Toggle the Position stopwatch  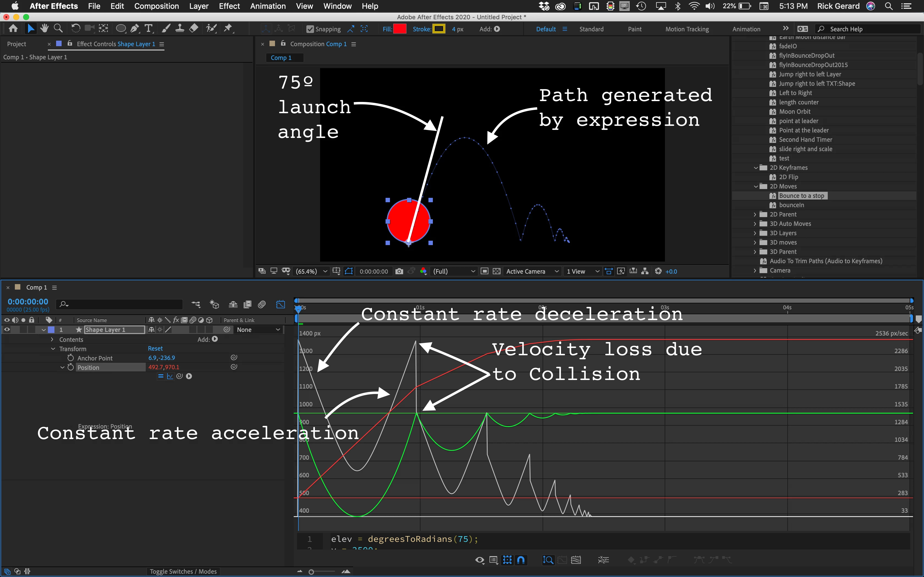71,367
